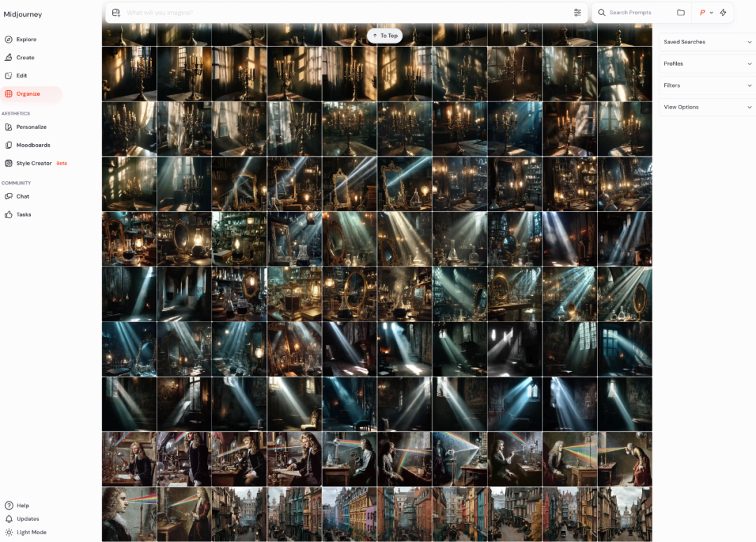Click the Create brush icon in sidebar

(x=8, y=57)
